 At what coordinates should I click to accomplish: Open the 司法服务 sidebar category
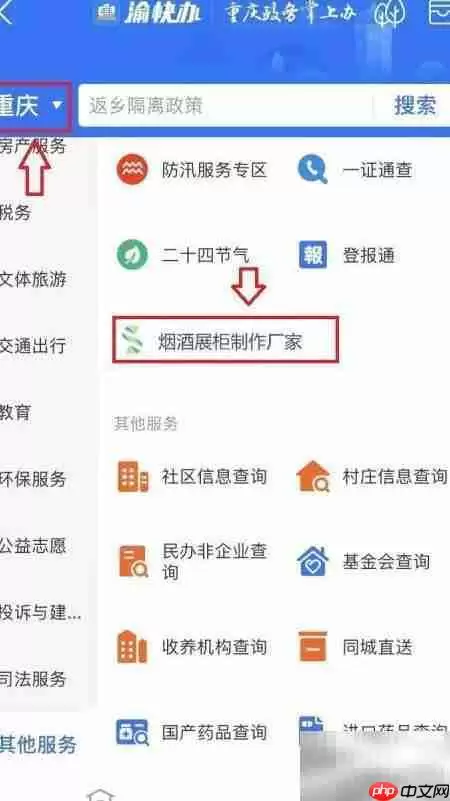(33, 679)
